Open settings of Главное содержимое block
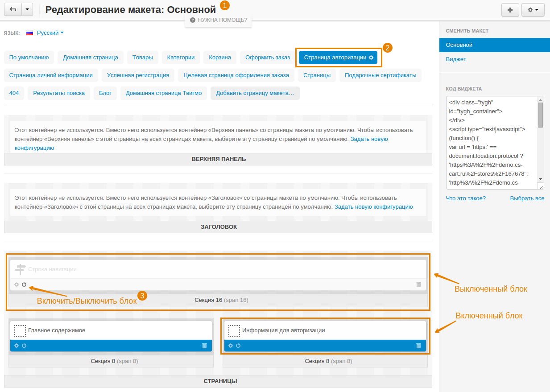Screen dimensions: 550x392 (17, 346)
